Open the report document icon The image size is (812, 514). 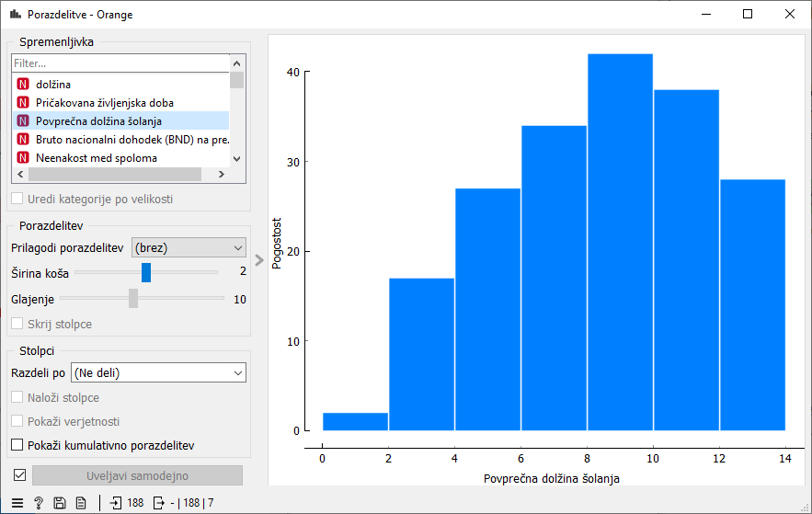[81, 503]
